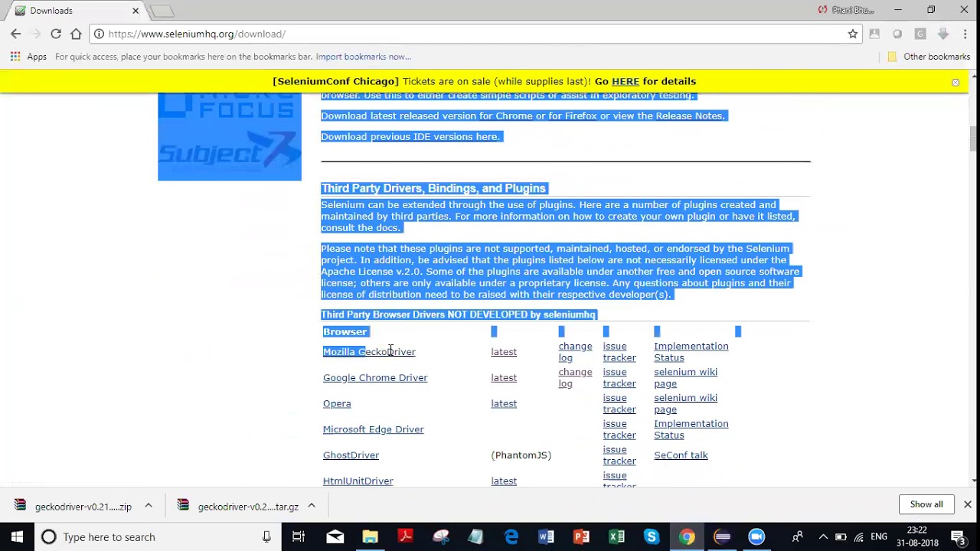This screenshot has width=980, height=551.
Task: Open Zoom from the taskbar
Action: coord(756,536)
